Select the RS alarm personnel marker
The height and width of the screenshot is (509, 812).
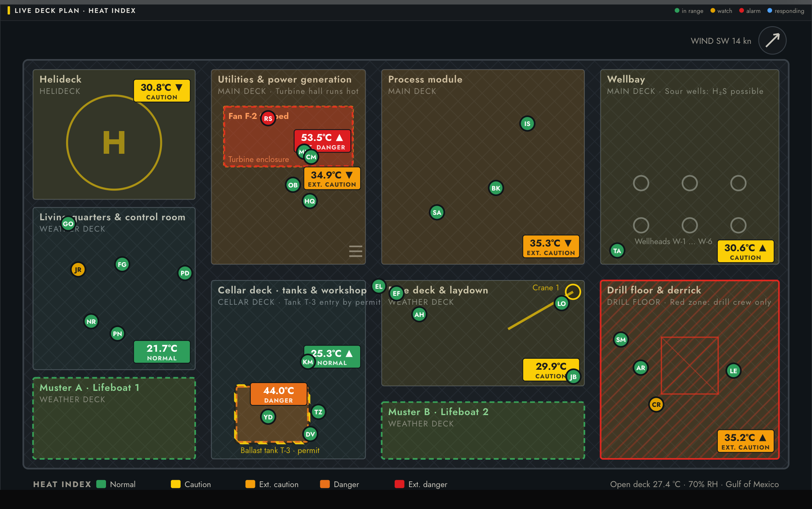coord(268,118)
